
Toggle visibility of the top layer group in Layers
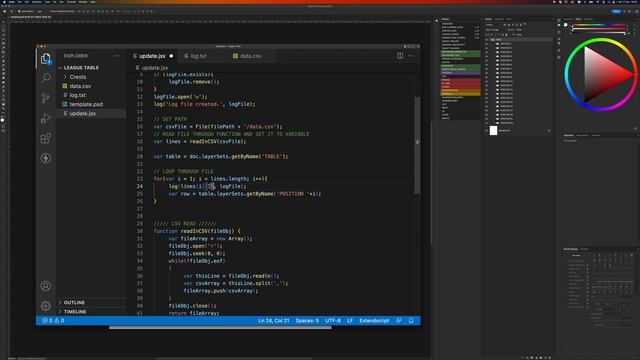tap(487, 40)
